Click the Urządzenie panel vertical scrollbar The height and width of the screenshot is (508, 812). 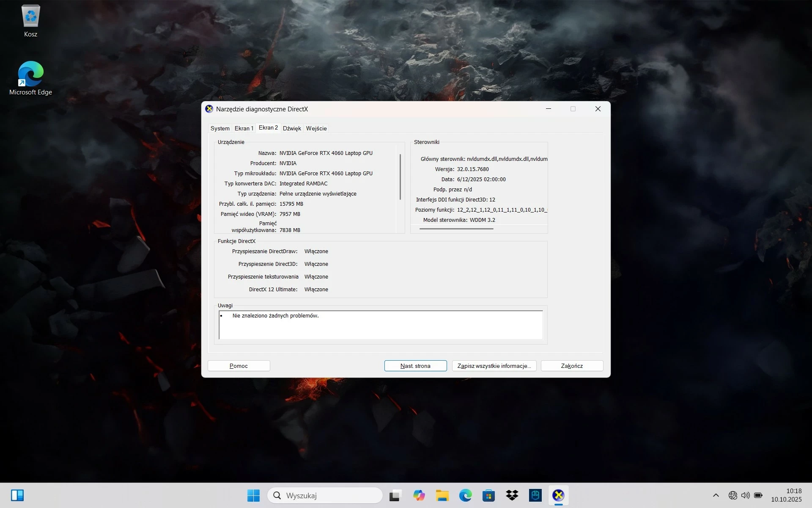400,178
